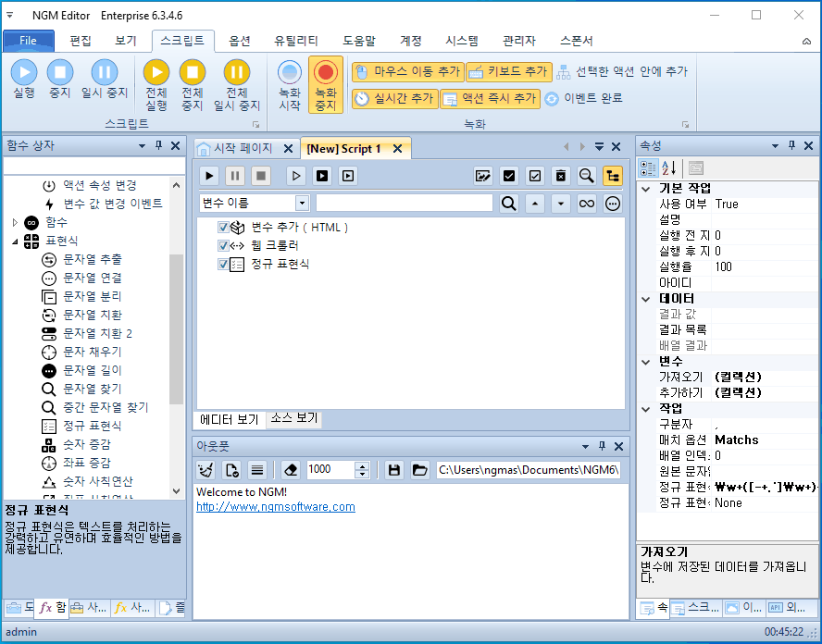
Task: Switch to the 소스 보기 tab
Action: point(294,418)
